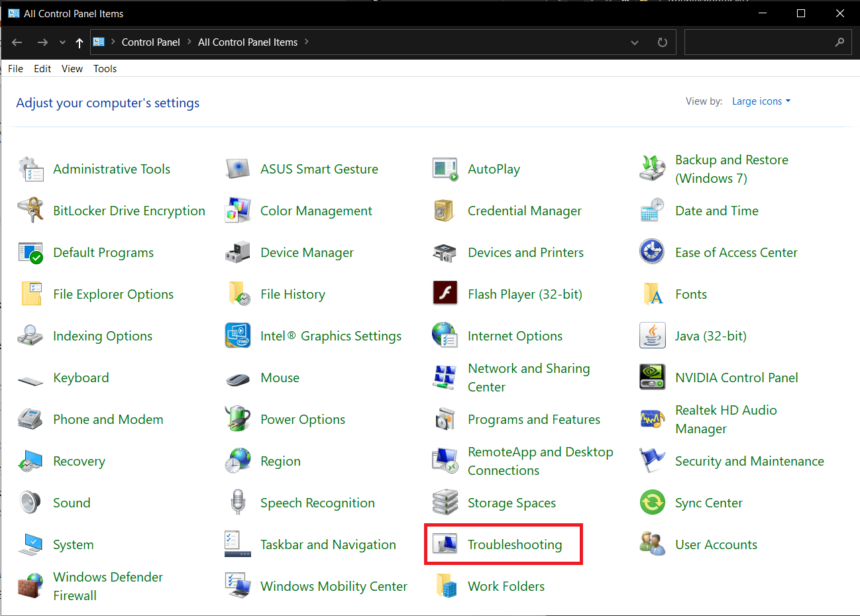Open Intel Graphics Settings
This screenshot has height=616, width=860.
(x=331, y=336)
